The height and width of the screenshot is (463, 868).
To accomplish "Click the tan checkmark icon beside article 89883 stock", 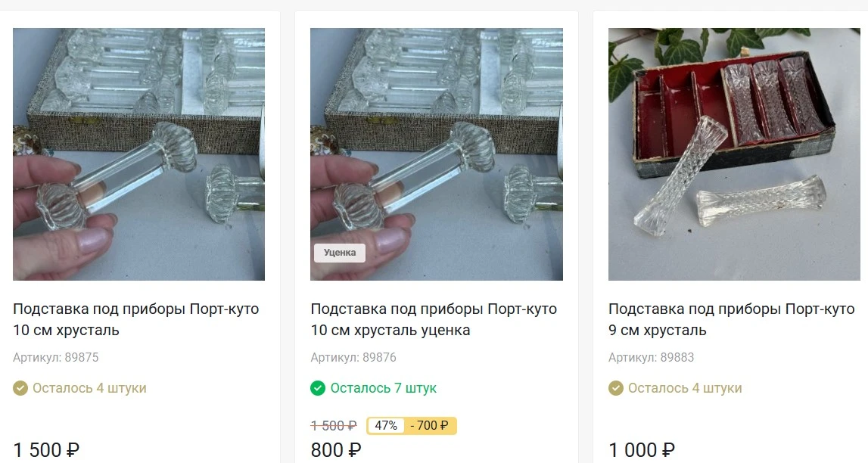I will (616, 388).
